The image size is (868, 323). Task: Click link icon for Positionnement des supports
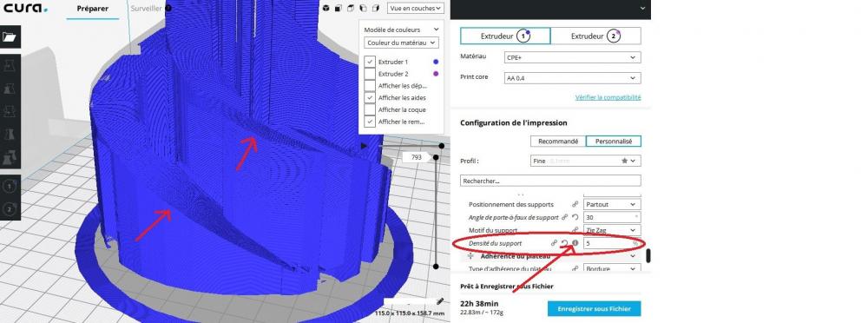point(575,204)
